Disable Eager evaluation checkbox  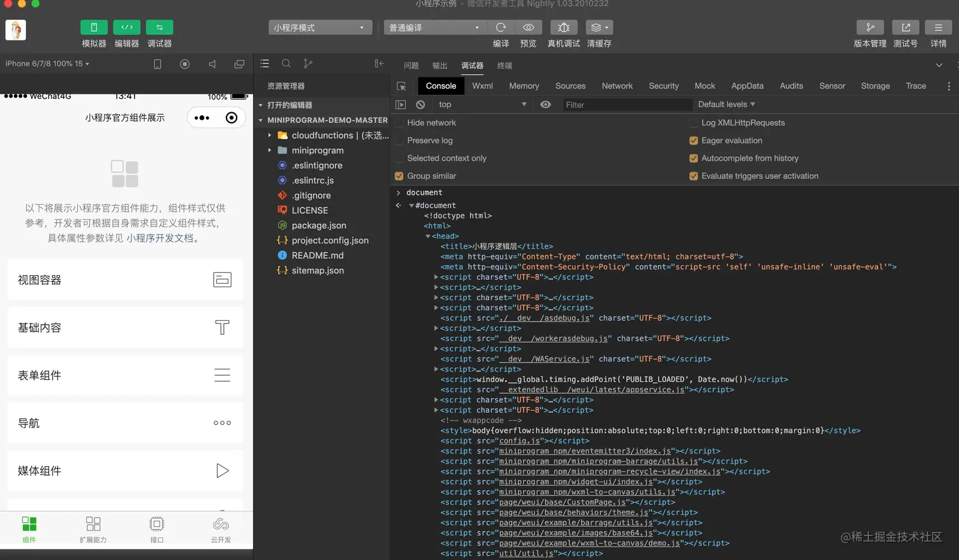click(693, 141)
